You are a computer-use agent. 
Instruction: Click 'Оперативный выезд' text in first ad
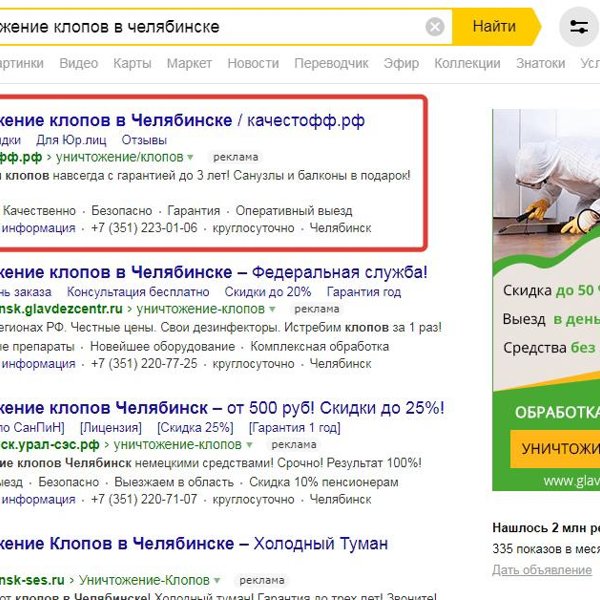(x=294, y=211)
